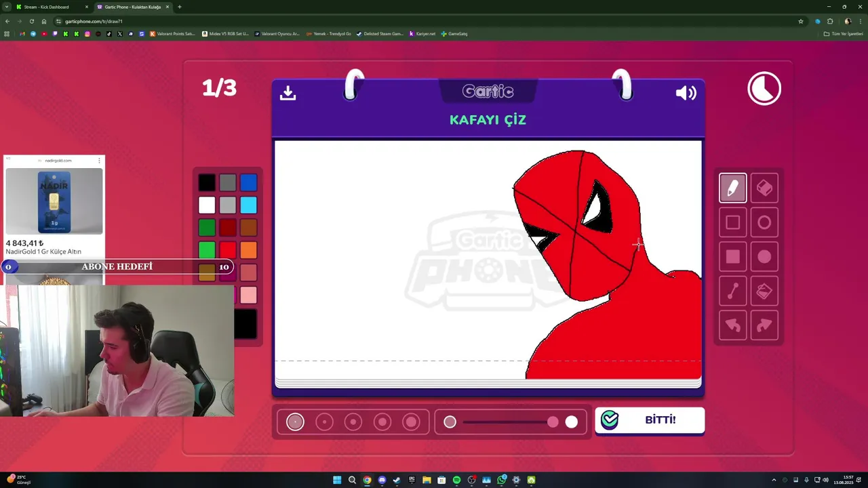Open a new browser tab
868x488 pixels.
[x=179, y=7]
